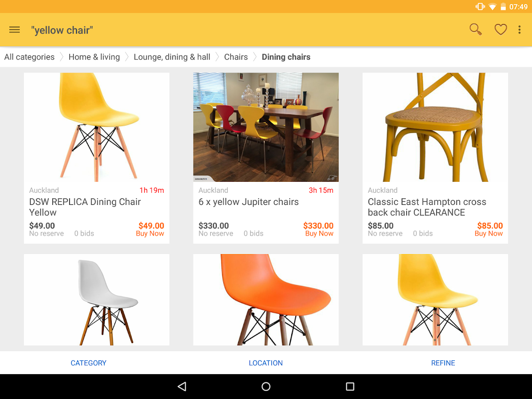
Task: Select the All categories breadcrumb
Action: coord(29,57)
